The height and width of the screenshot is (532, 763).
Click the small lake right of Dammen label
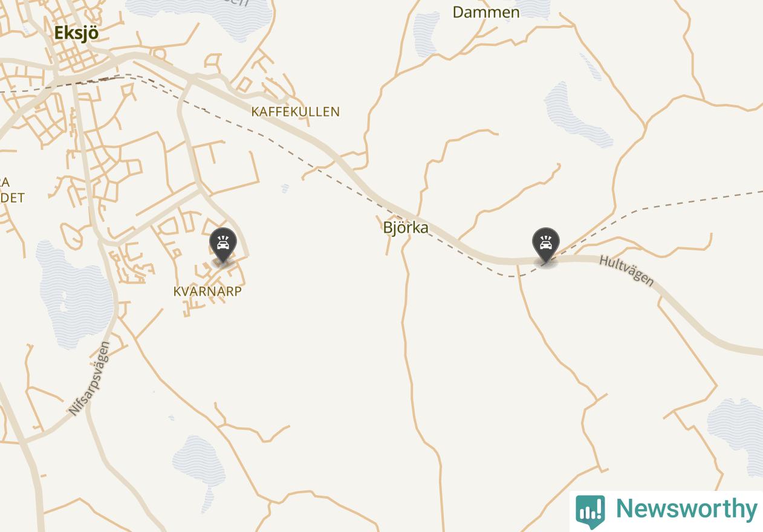[533, 8]
